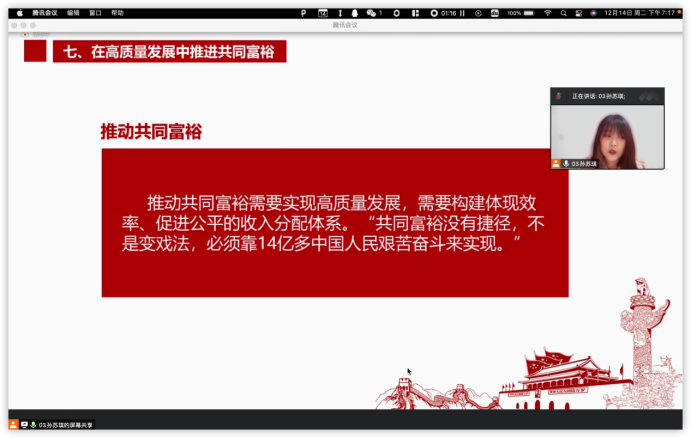The image size is (692, 439).
Task: Open the QQ penguin icon in menu bar
Action: 354,13
